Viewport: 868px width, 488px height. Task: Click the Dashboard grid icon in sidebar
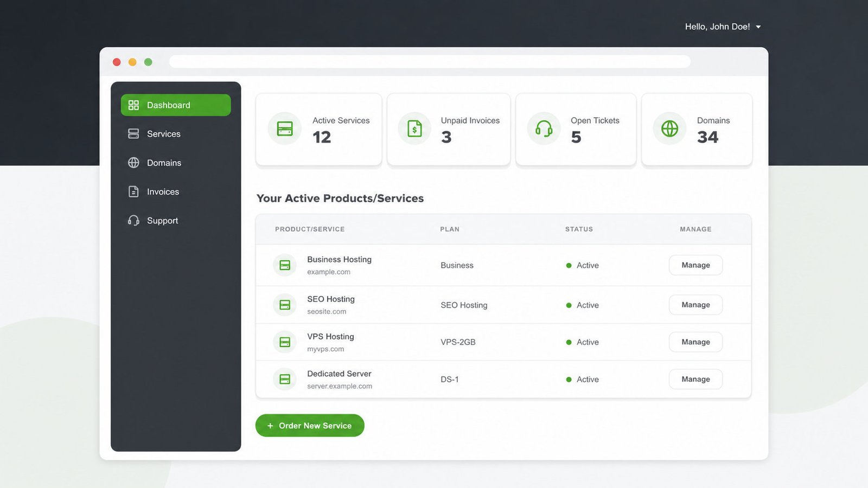coord(133,105)
